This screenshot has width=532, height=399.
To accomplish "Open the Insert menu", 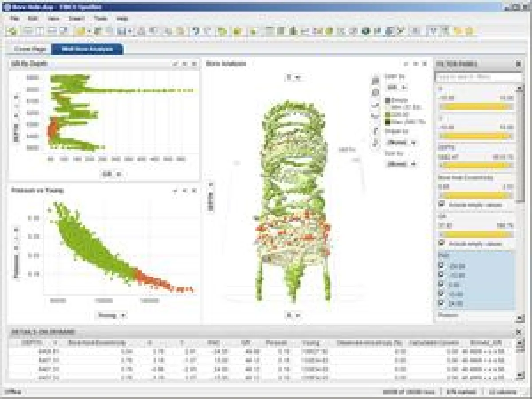I will tap(76, 18).
